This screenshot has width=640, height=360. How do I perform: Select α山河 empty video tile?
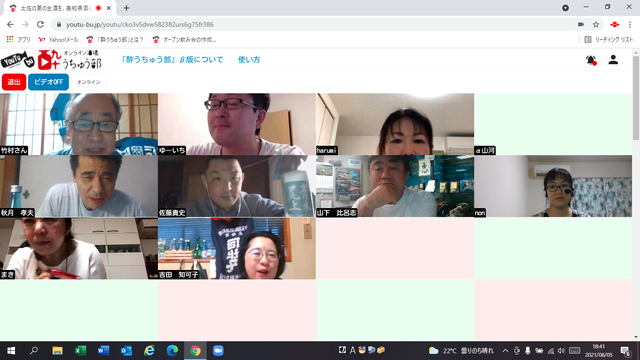point(553,124)
